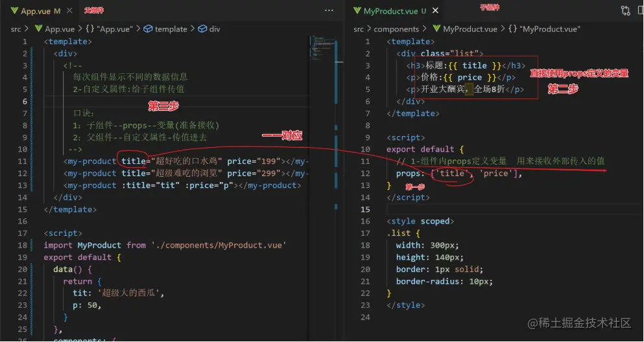Open the "App.vue" symbol breadcrumb
644x342 pixels.
pyautogui.click(x=115, y=29)
